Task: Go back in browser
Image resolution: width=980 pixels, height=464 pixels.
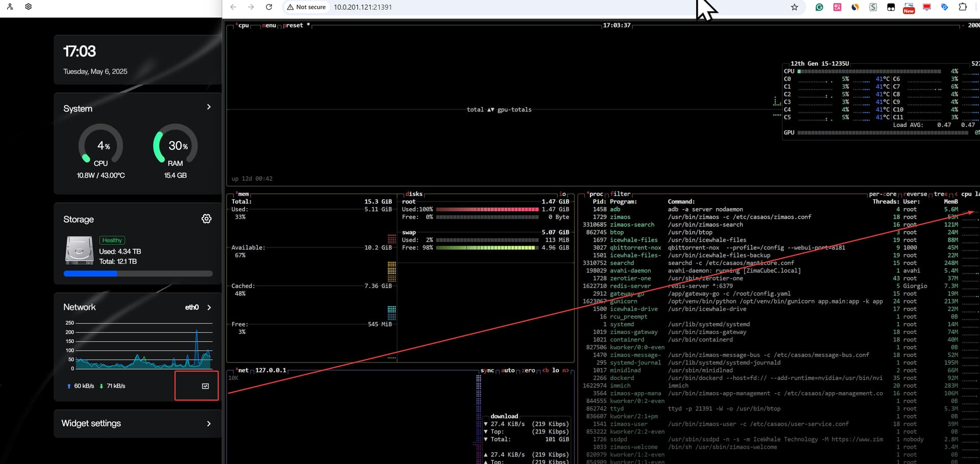Action: coord(233,7)
